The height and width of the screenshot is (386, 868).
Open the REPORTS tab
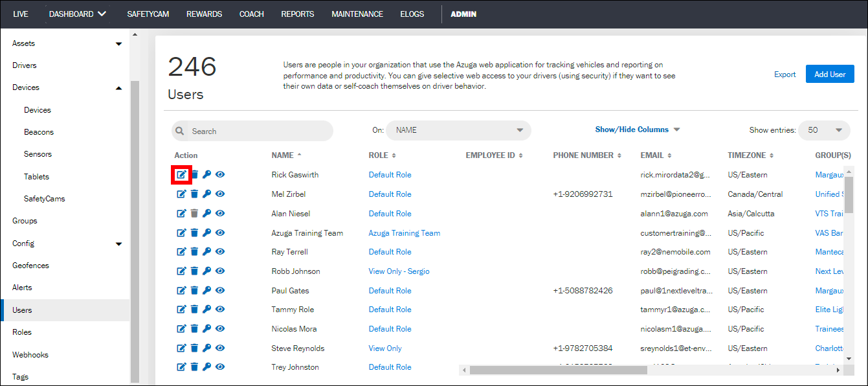tap(298, 14)
